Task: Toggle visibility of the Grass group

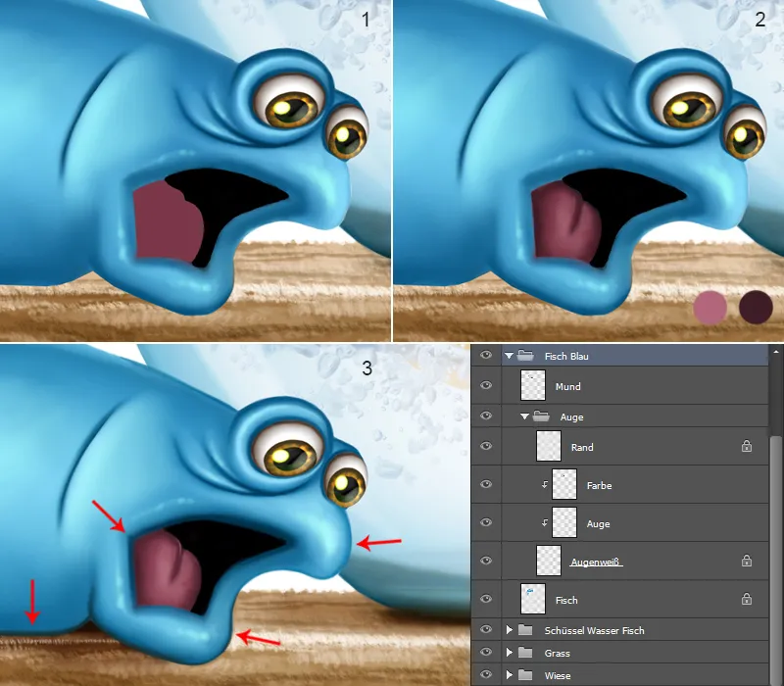Action: [485, 652]
